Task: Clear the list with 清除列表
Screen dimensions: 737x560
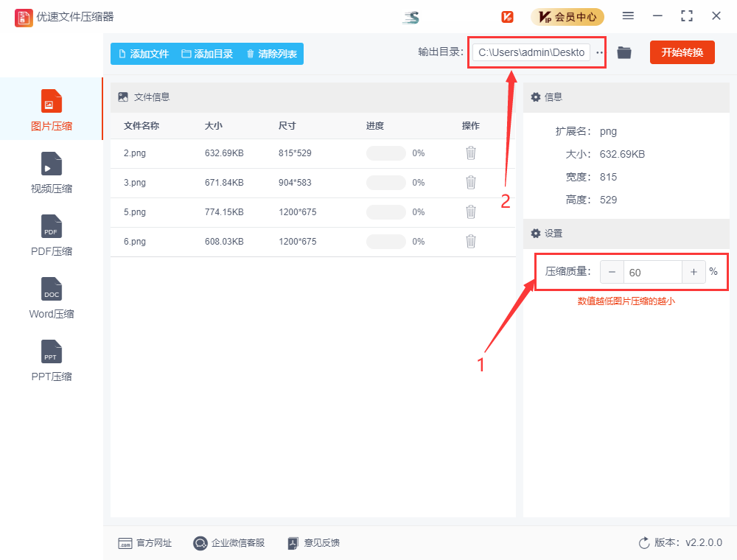Action: (x=271, y=54)
